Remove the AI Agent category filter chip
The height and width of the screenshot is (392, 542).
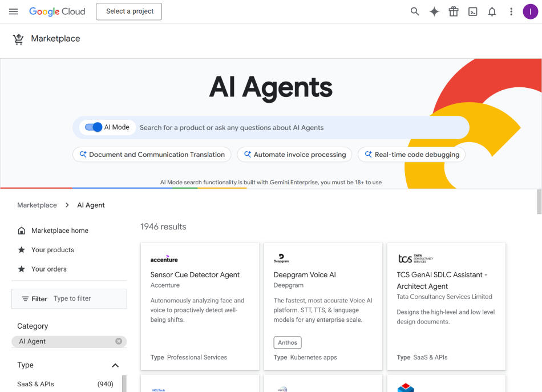tap(118, 341)
